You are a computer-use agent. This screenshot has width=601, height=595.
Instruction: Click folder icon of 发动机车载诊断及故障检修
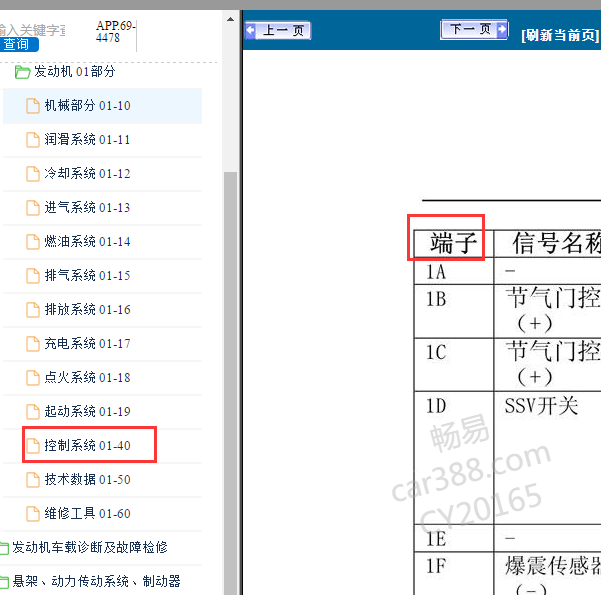click(4, 548)
